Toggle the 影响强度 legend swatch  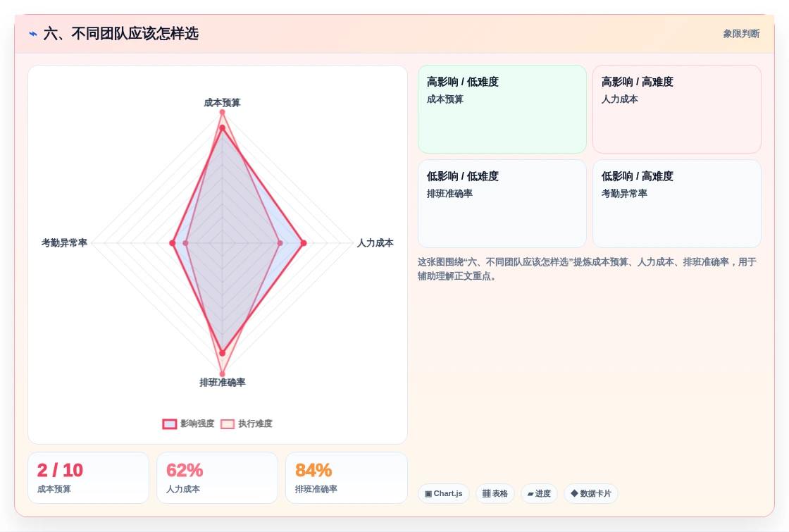click(x=170, y=423)
